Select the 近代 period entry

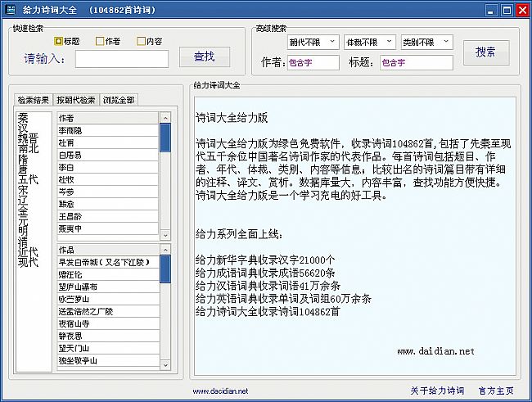click(28, 251)
